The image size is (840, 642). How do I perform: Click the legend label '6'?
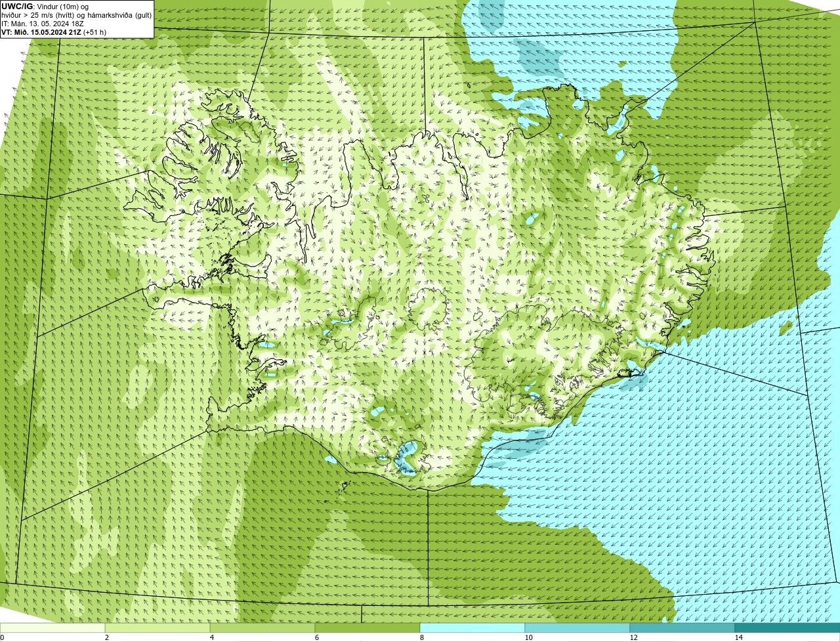tap(316, 637)
